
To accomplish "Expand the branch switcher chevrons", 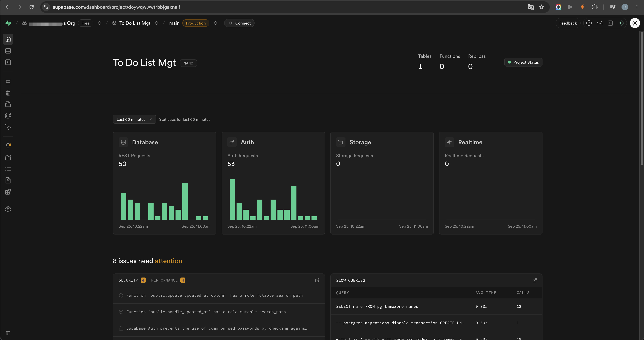I will [x=215, y=23].
